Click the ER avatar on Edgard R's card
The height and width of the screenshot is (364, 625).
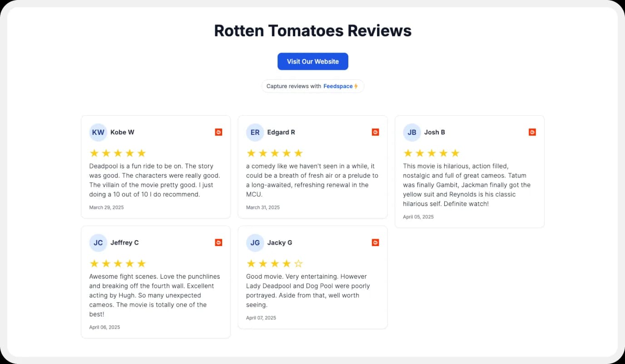255,132
